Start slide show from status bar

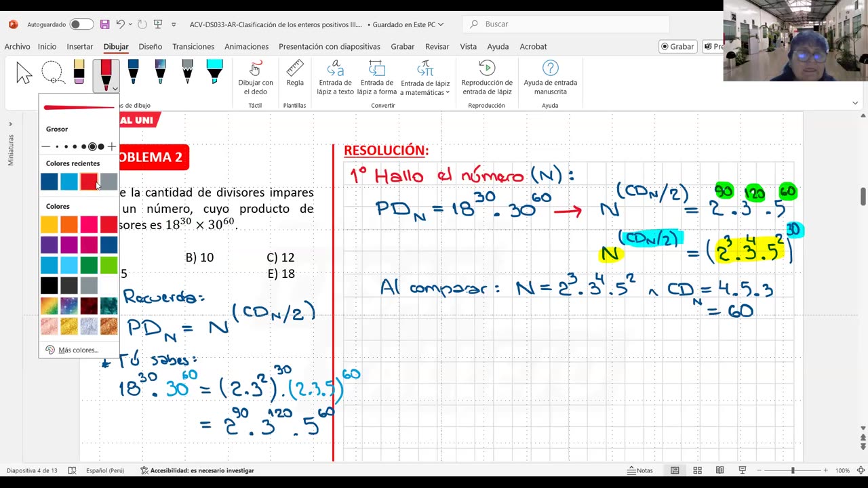[x=742, y=470]
